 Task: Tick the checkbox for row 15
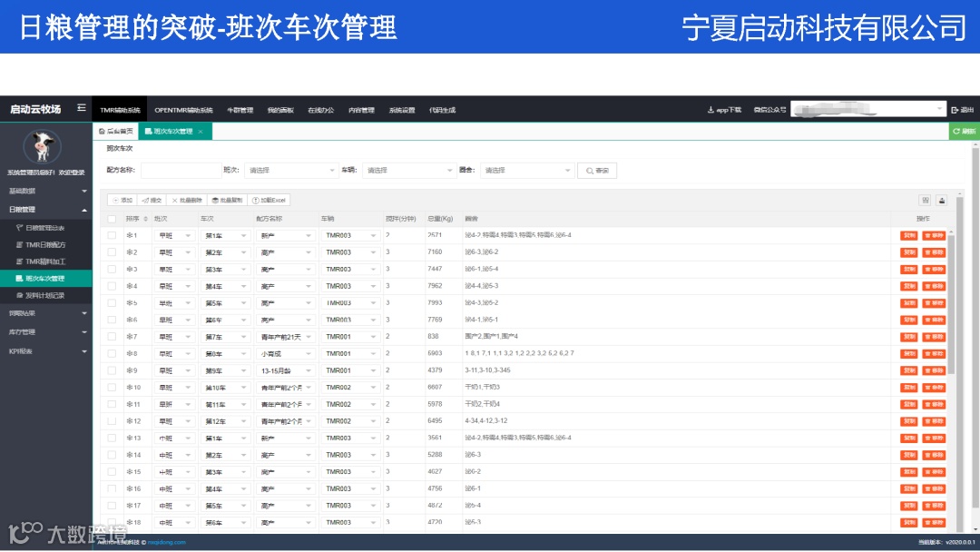click(112, 472)
